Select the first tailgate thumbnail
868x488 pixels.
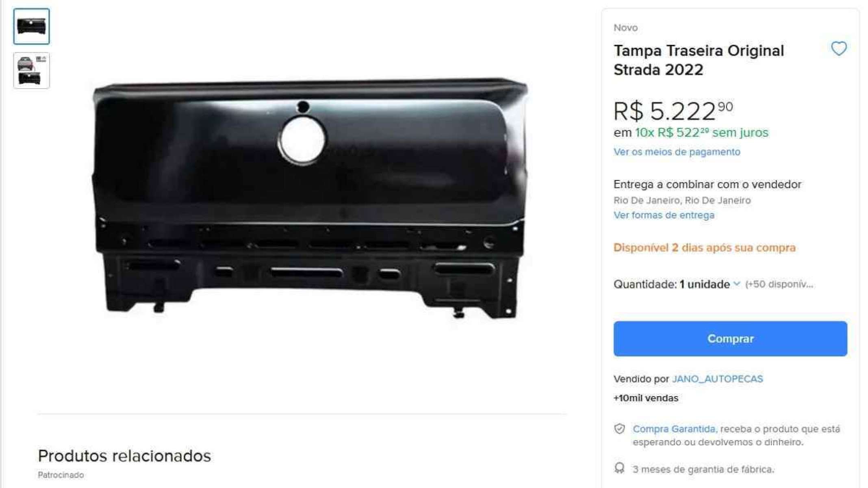pos(31,26)
